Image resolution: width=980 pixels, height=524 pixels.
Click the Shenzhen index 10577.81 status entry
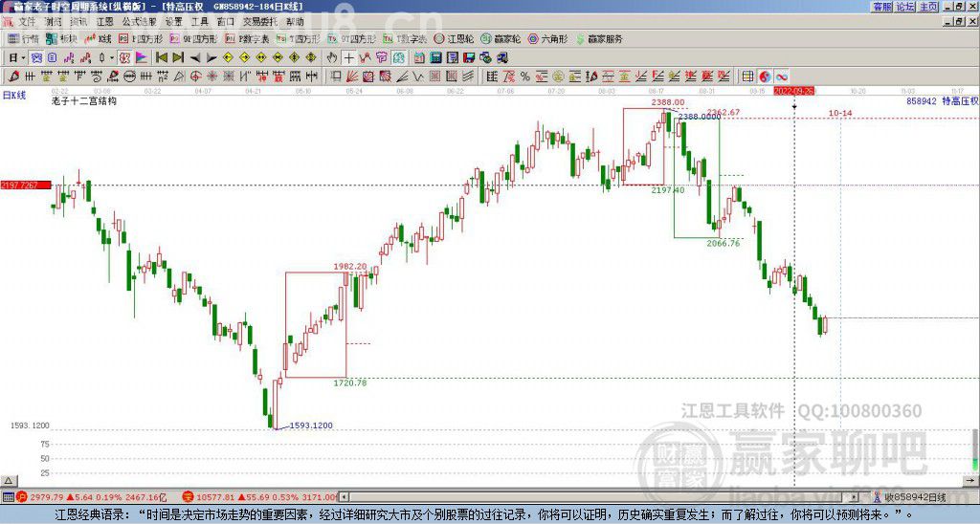click(260, 497)
